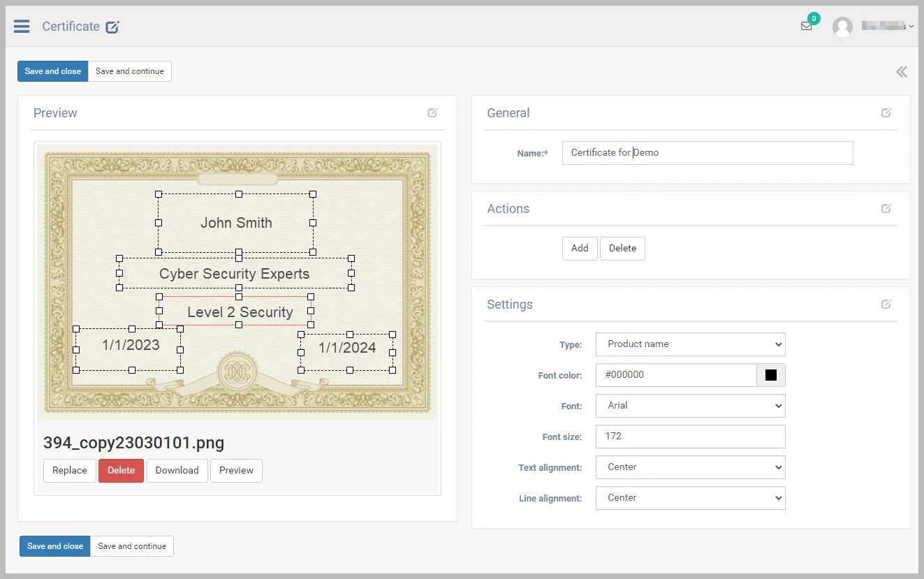
Task: Click the Font size field showing 172
Action: click(x=690, y=437)
